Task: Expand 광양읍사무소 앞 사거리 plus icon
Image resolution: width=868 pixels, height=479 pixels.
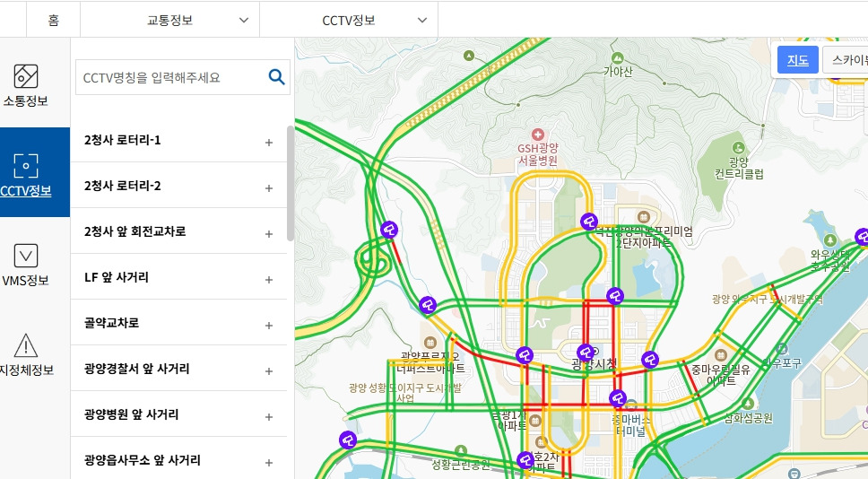Action: coord(269,462)
